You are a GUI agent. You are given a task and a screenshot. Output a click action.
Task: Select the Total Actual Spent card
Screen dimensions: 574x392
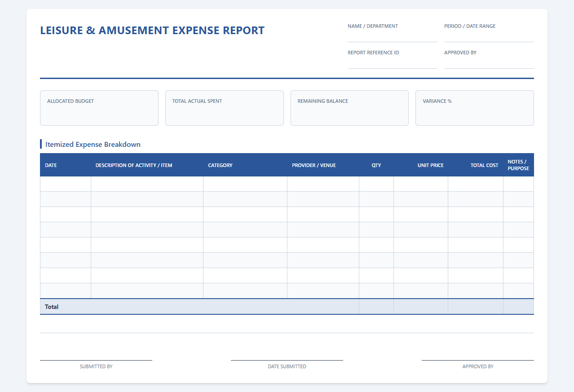coord(224,108)
